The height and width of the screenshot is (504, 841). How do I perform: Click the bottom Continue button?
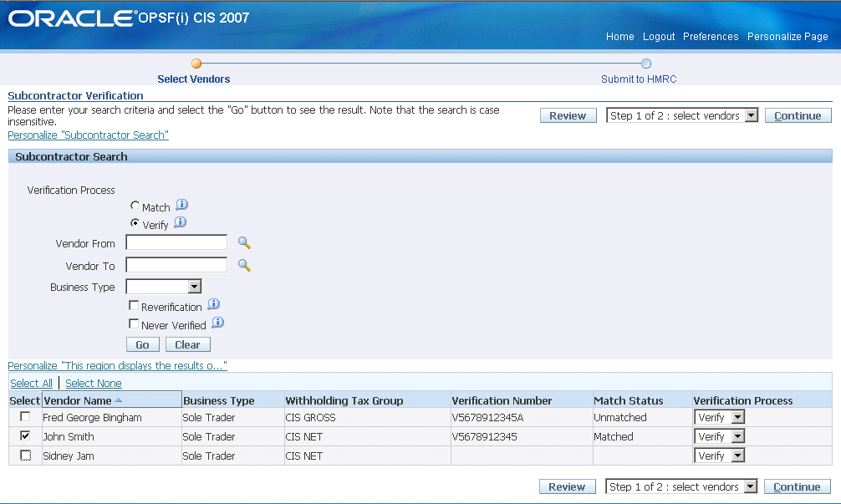(x=797, y=486)
